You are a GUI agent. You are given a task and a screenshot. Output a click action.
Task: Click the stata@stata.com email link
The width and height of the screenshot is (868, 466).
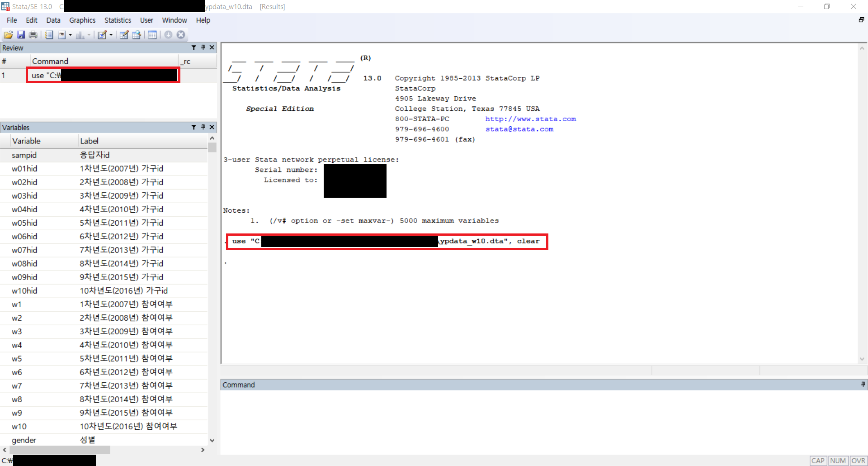pos(519,129)
